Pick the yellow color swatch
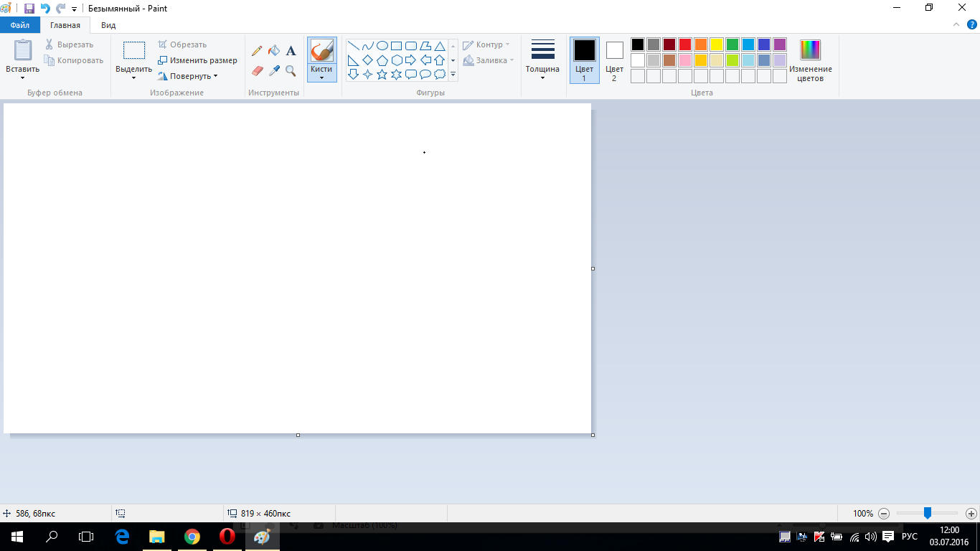This screenshot has width=980, height=551. tap(717, 44)
